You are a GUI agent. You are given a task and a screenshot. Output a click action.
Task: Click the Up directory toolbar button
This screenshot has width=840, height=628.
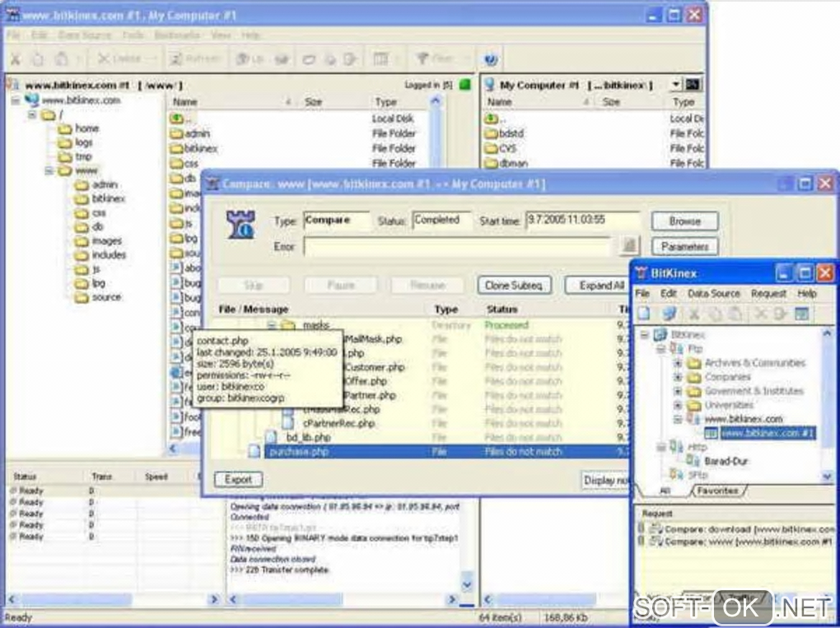tap(250, 58)
